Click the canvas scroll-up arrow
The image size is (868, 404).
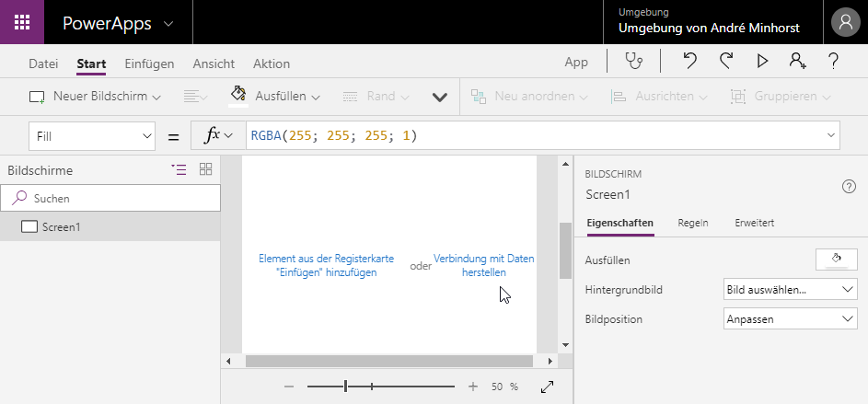click(565, 164)
